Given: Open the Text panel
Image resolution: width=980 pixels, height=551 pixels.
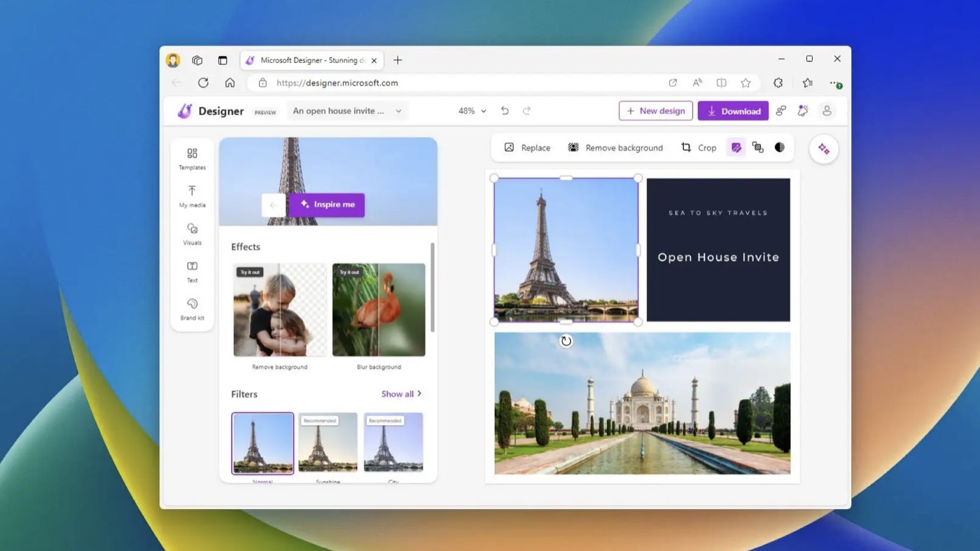Looking at the screenshot, I should [192, 272].
